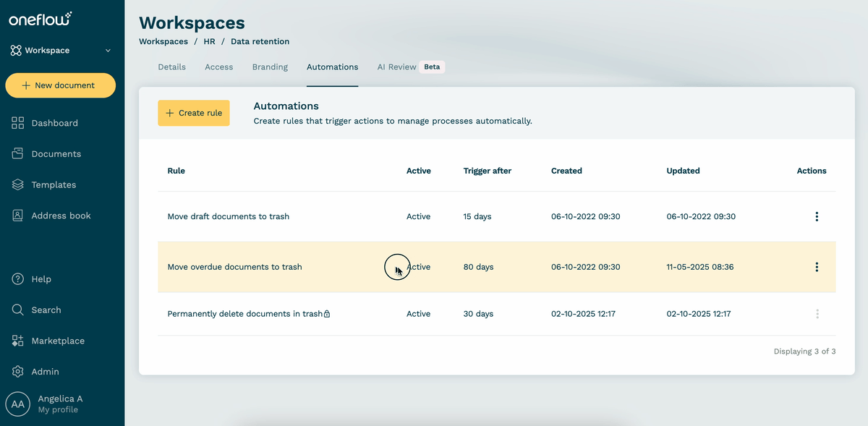Screen dimensions: 868x426
Task: Select the Automations tab
Action: tap(332, 67)
